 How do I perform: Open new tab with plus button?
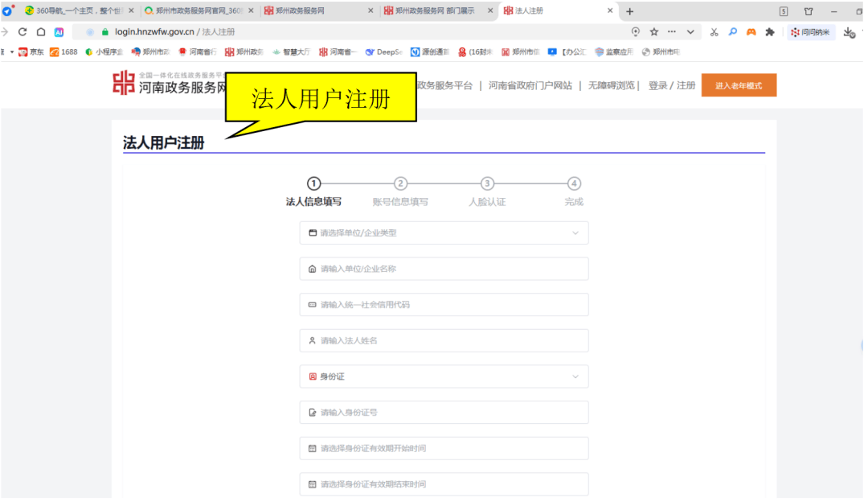pos(630,11)
